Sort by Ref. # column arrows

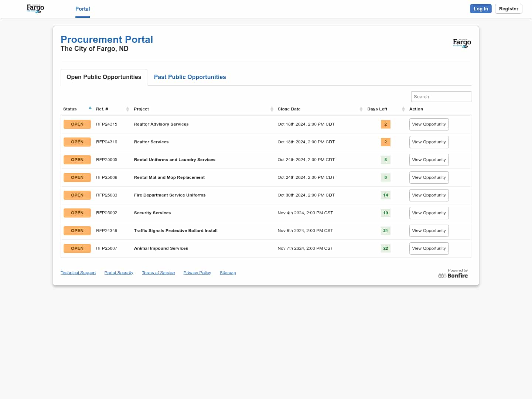[127, 109]
